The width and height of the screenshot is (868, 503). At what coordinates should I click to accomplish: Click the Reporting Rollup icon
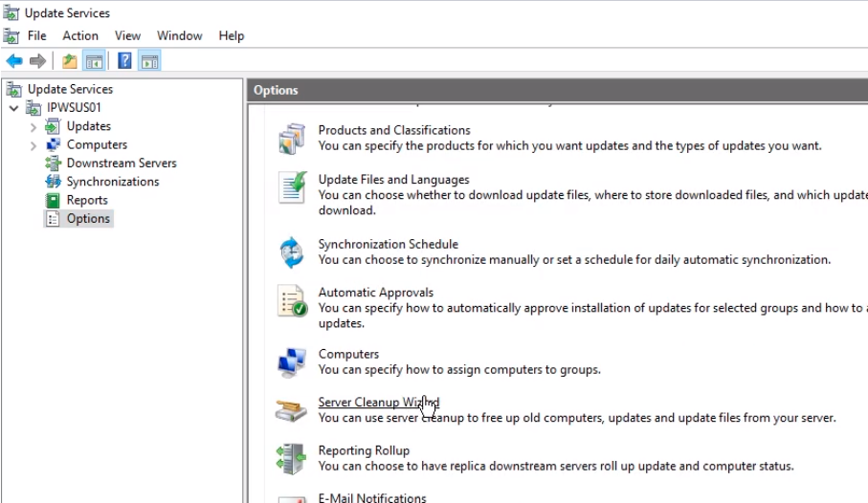tap(291, 459)
